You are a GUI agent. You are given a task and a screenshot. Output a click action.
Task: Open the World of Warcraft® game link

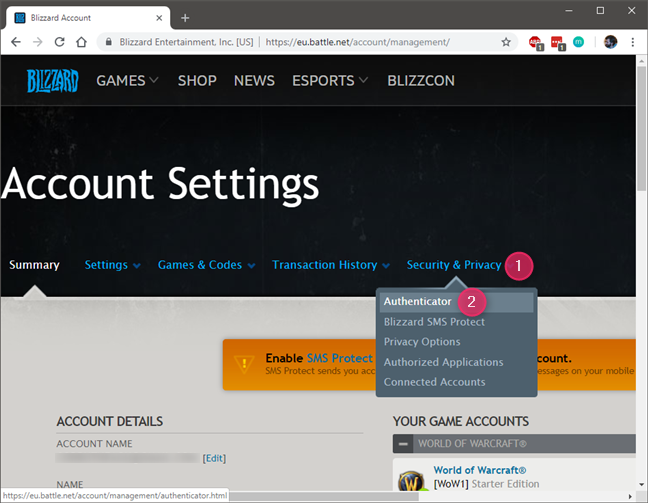tap(480, 470)
